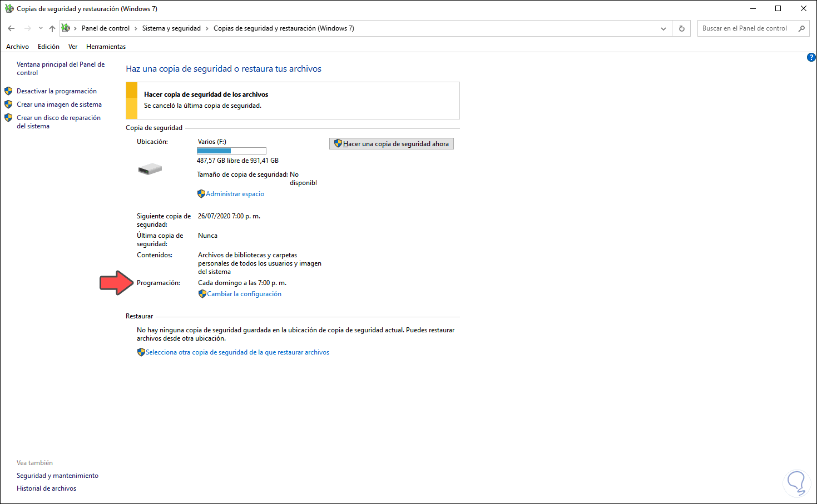This screenshot has width=817, height=504.
Task: Open the Herramientas menu
Action: pyautogui.click(x=106, y=47)
